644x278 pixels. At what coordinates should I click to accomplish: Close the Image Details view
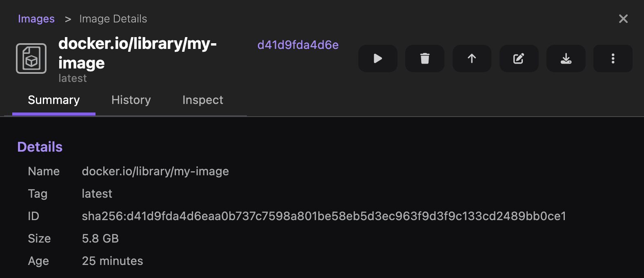click(623, 18)
